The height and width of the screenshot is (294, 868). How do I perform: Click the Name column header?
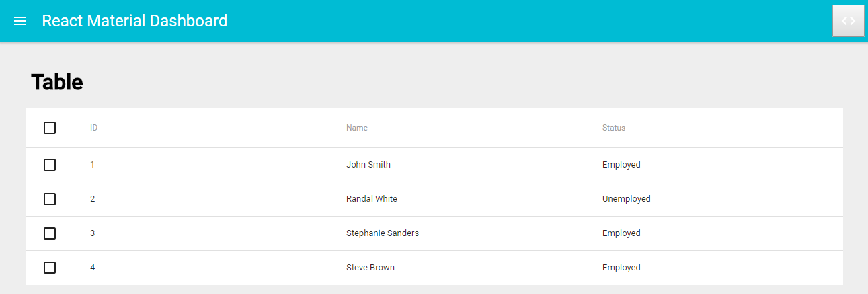[357, 128]
